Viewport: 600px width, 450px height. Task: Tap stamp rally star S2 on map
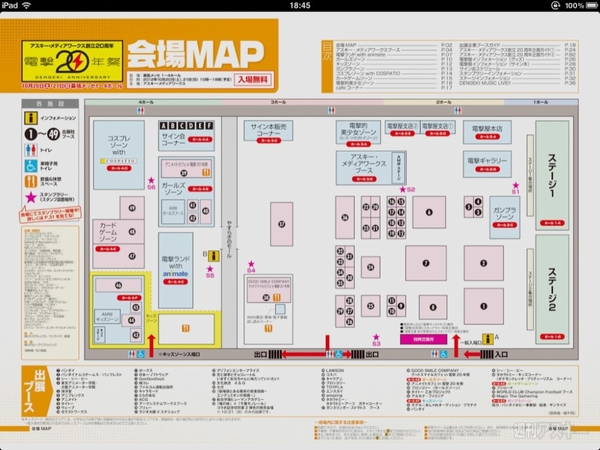click(403, 189)
